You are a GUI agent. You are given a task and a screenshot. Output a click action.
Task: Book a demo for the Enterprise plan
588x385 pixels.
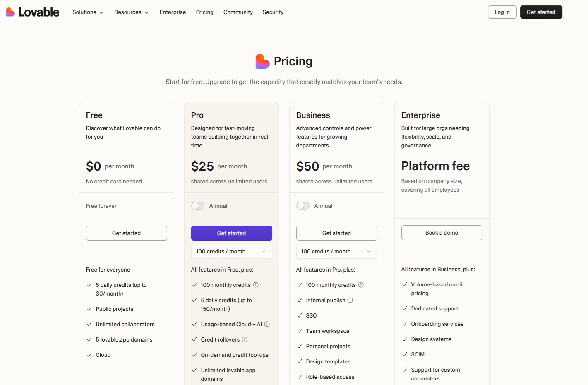point(442,233)
